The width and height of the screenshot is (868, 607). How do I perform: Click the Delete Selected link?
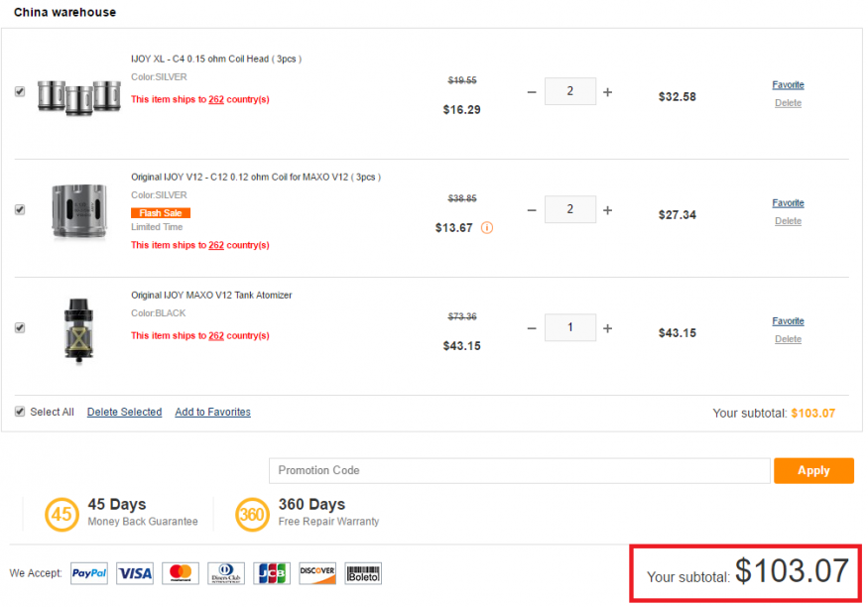[x=125, y=412]
